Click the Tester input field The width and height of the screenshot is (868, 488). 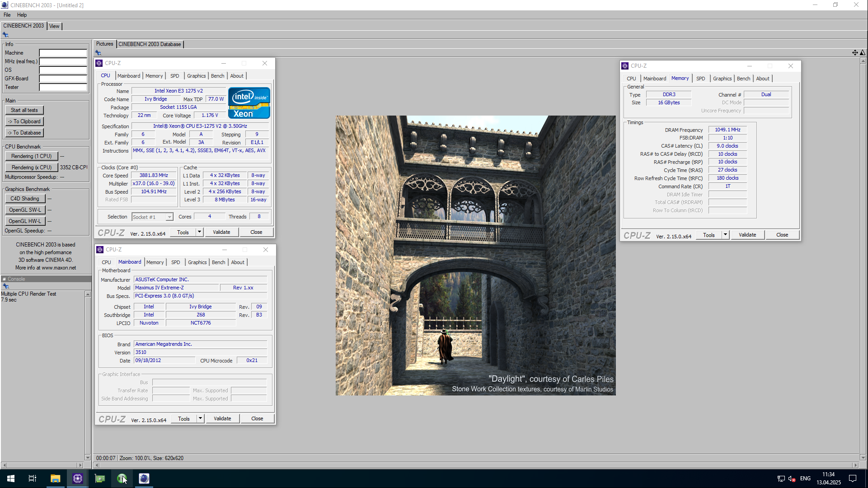[63, 87]
